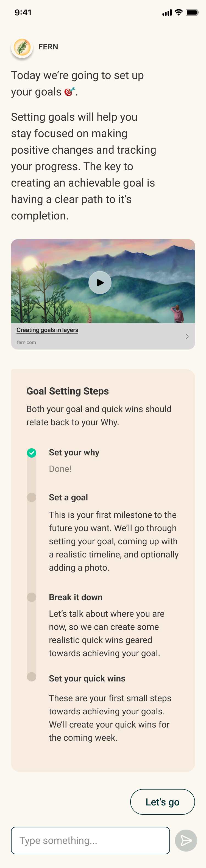
Task: Click the chevron arrow on video card
Action: click(187, 336)
